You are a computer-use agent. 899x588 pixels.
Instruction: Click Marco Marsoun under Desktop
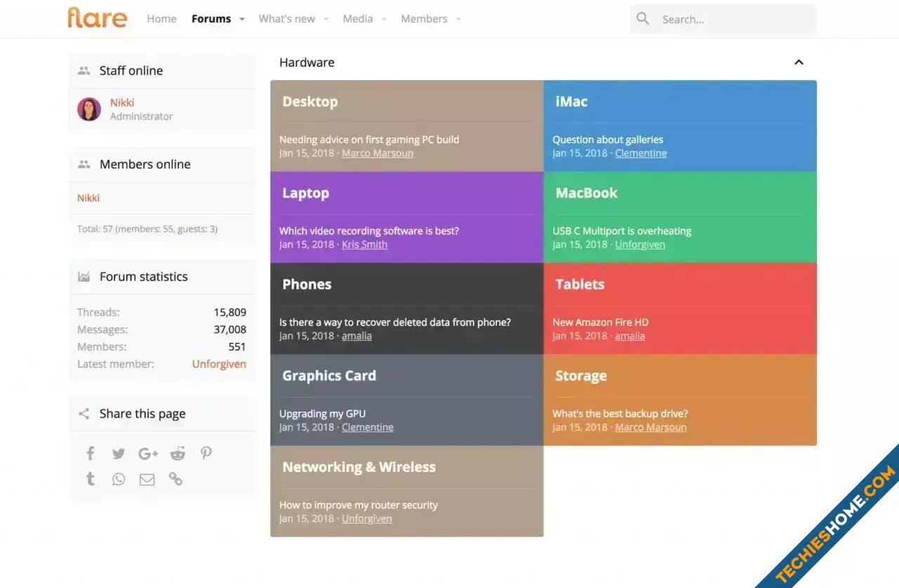(378, 153)
